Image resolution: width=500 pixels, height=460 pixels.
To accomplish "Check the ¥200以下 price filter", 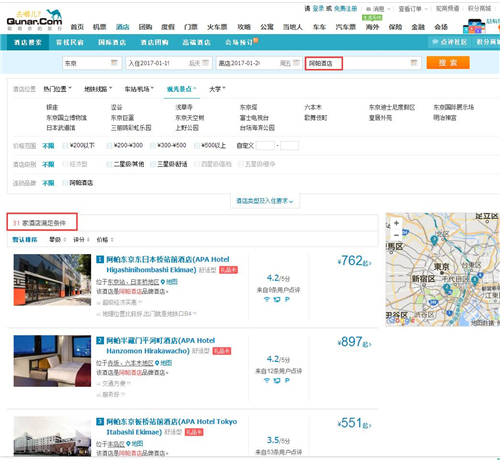I will [x=65, y=146].
